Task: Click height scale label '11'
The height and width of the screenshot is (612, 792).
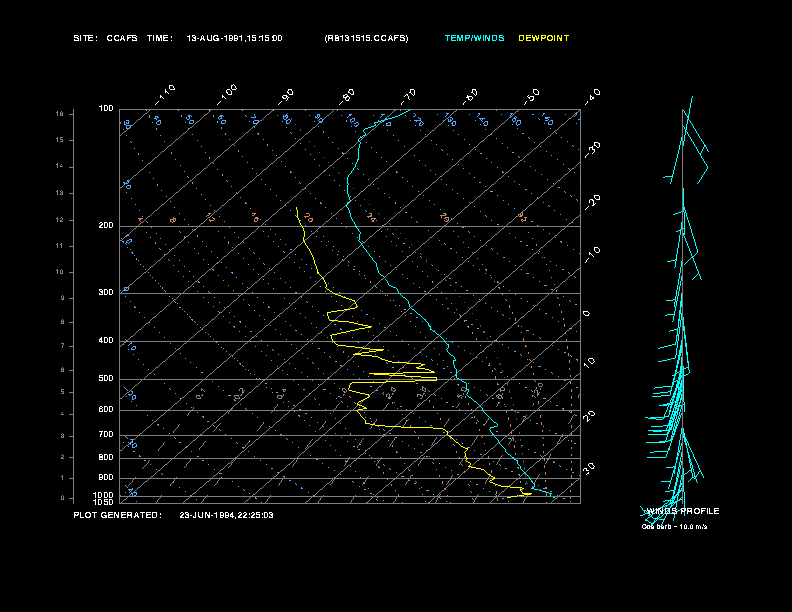Action: [x=60, y=246]
